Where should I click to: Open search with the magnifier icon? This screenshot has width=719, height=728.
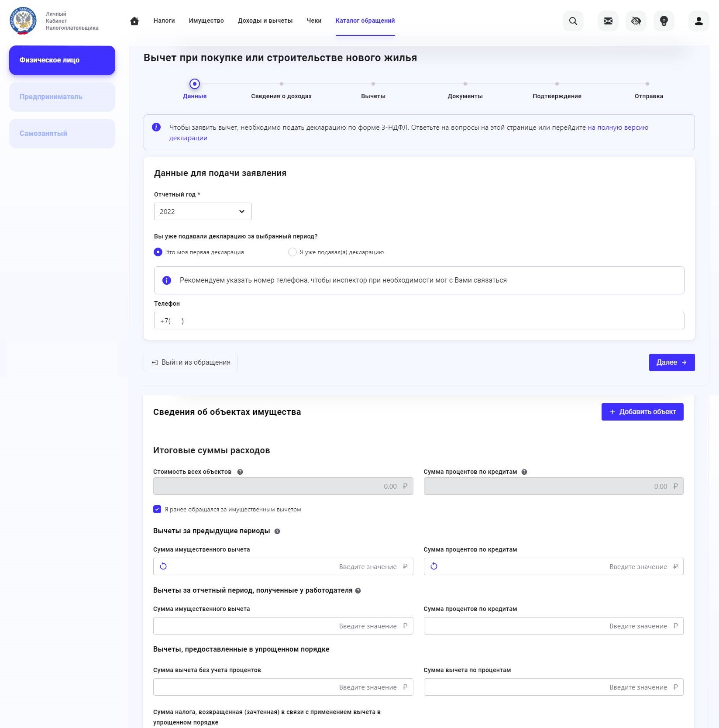click(573, 21)
